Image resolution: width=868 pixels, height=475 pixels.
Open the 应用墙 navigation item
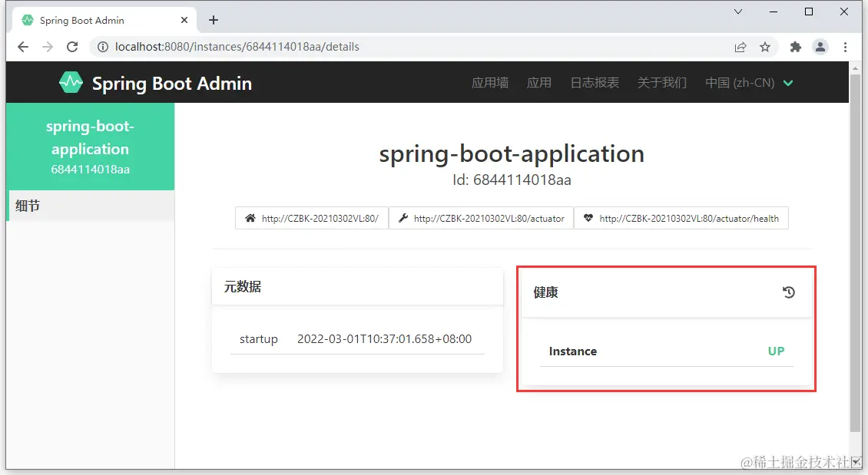click(x=490, y=83)
